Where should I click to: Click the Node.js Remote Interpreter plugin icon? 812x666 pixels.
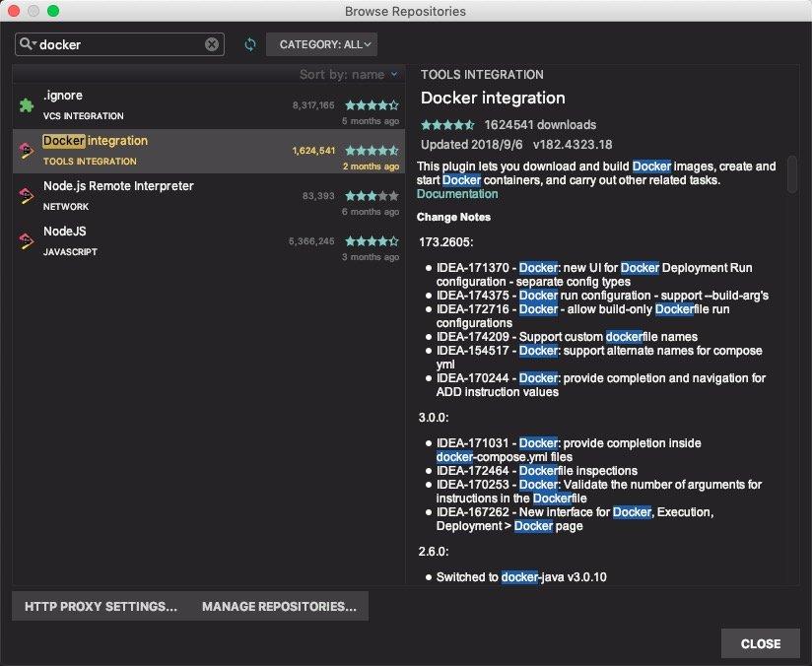pyautogui.click(x=27, y=193)
